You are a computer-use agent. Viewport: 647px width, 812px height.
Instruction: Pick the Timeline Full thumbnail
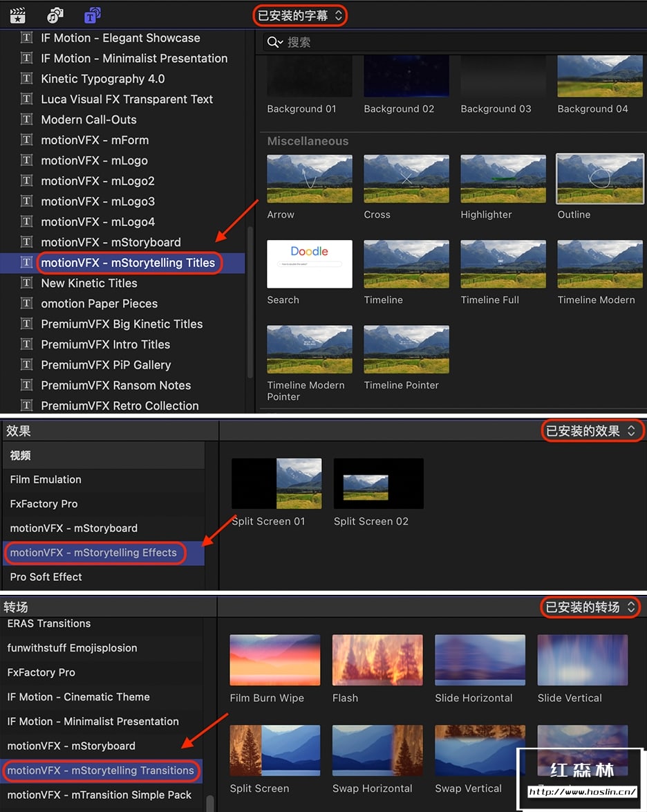coord(503,264)
